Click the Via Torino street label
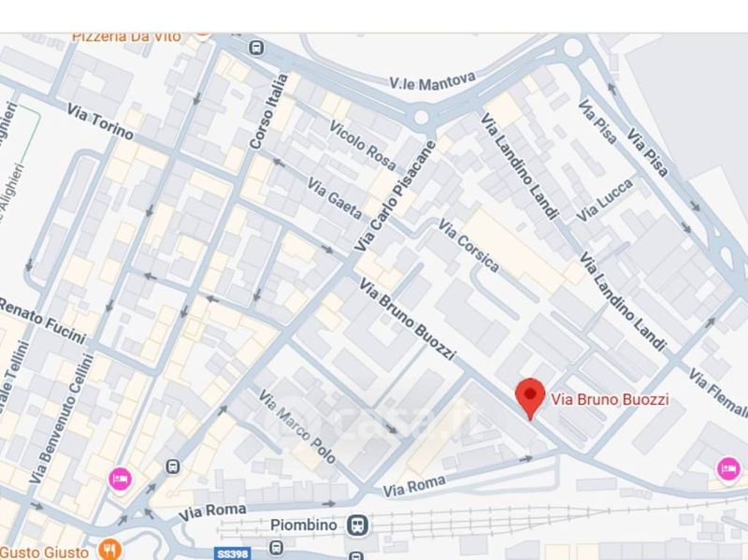748x560 pixels. 100,122
